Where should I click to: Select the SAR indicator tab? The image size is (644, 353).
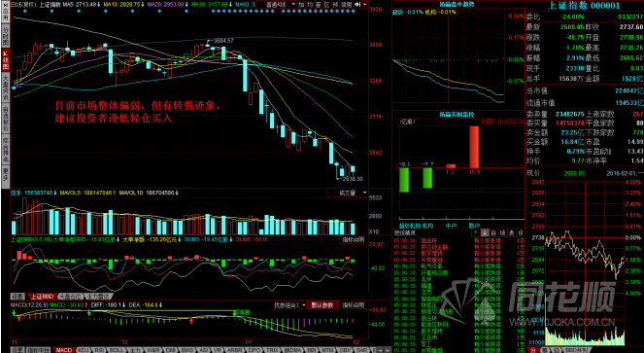361,350
